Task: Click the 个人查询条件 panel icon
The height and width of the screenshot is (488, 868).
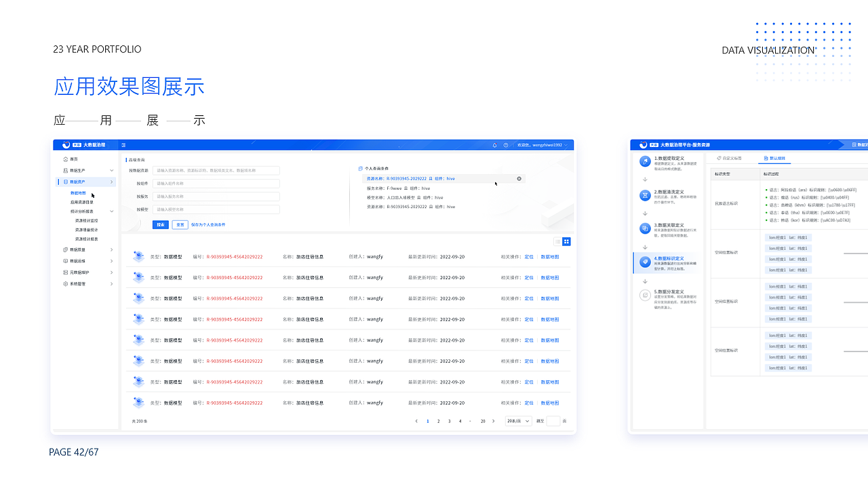Action: tap(361, 168)
